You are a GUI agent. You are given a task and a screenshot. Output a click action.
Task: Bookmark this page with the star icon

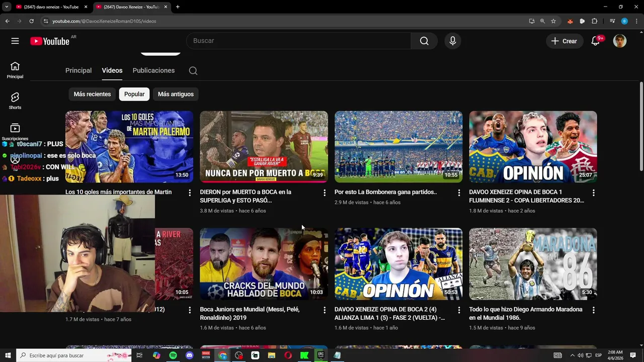pyautogui.click(x=553, y=21)
